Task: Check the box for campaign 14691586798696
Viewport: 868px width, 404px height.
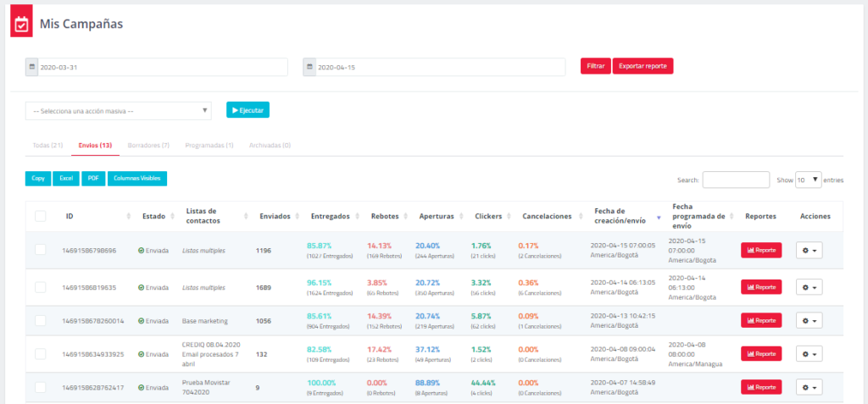Action: (40, 251)
